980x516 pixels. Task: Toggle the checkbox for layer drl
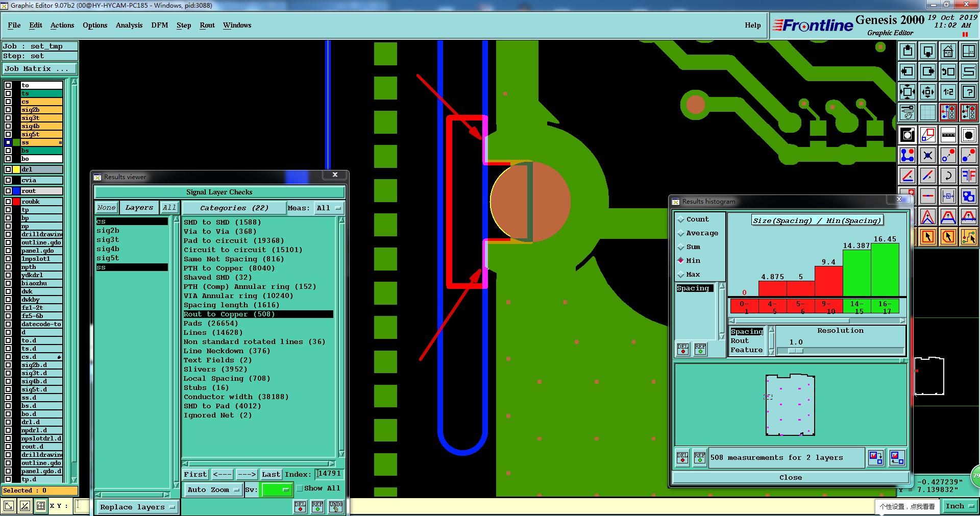coord(8,169)
